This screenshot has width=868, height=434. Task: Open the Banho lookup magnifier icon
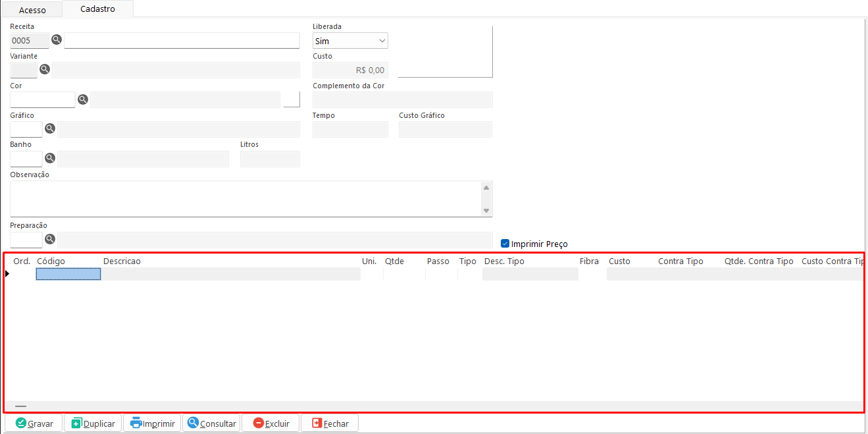tap(50, 158)
